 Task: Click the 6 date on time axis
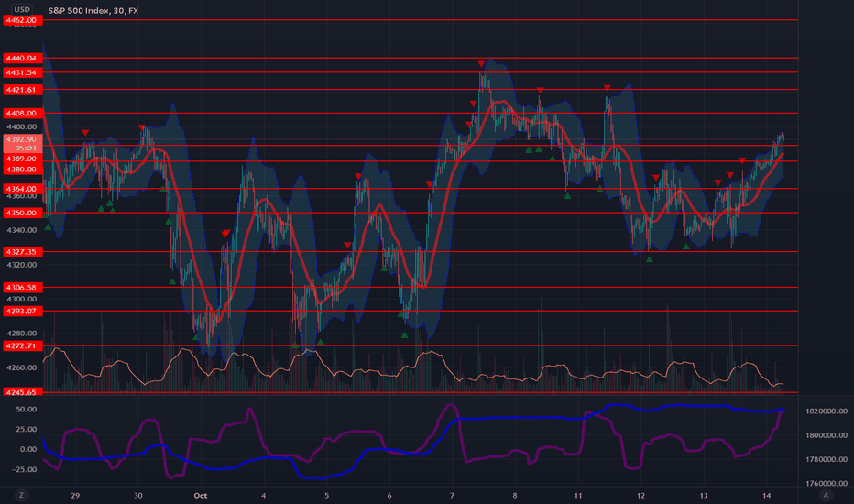tap(389, 495)
